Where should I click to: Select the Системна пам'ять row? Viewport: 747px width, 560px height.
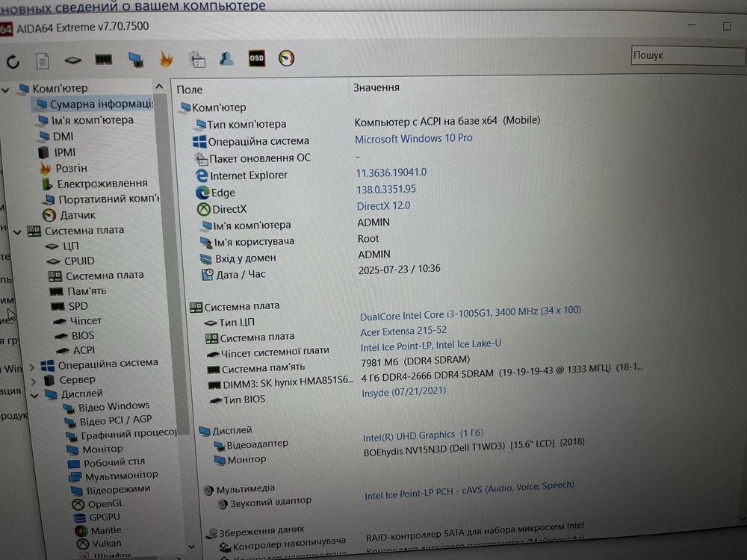pyautogui.click(x=256, y=368)
